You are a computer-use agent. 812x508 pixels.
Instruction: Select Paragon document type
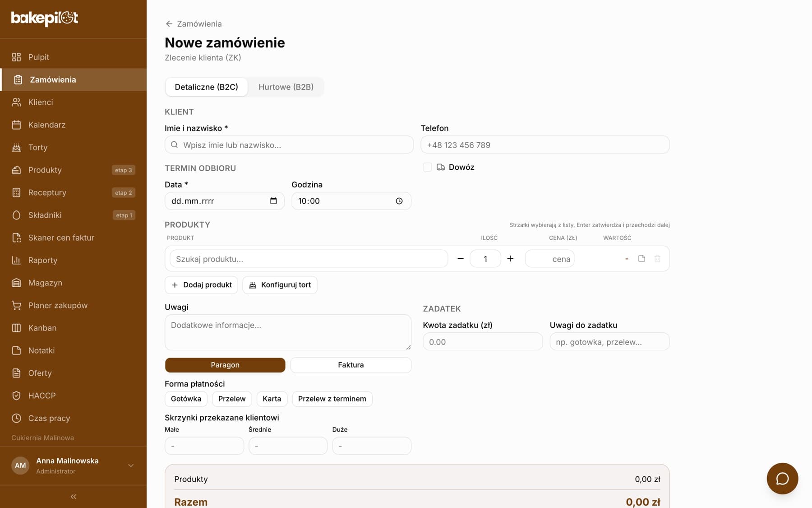[225, 365]
